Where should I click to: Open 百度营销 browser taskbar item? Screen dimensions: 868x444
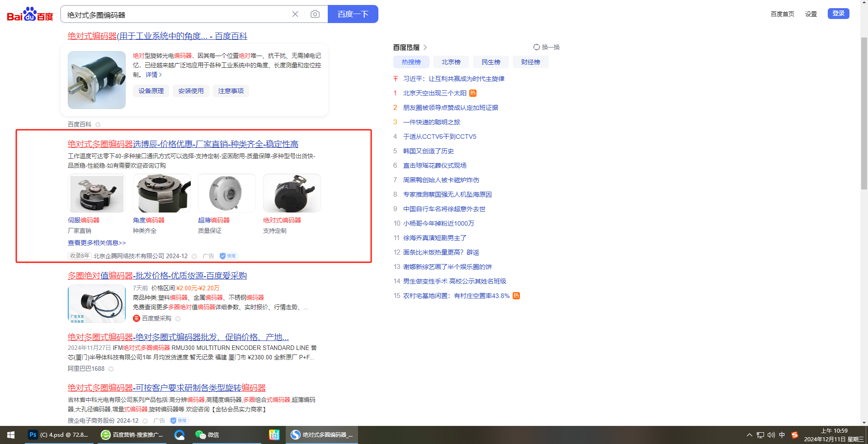coord(132,435)
